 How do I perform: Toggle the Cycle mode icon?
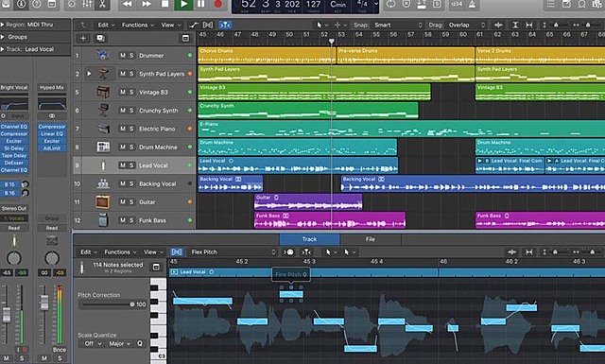[x=391, y=4]
